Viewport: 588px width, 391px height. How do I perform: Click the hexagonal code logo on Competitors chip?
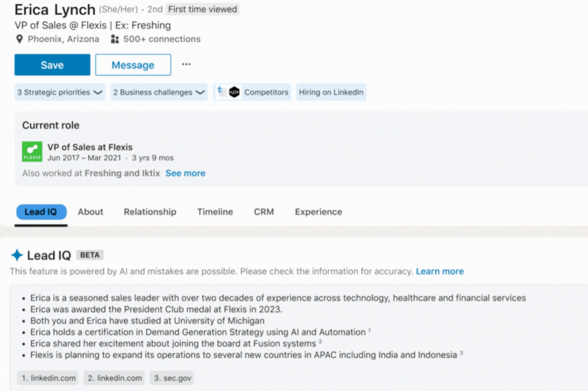click(234, 92)
